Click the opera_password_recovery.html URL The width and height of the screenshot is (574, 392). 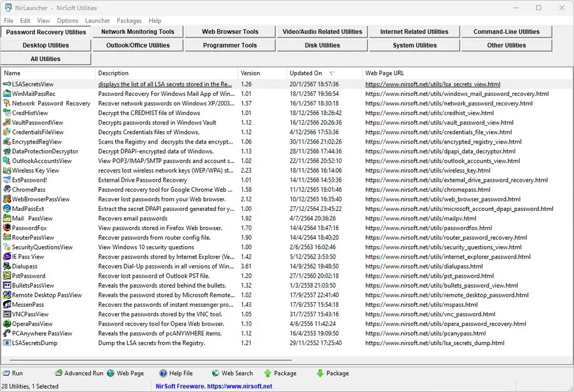(446, 324)
